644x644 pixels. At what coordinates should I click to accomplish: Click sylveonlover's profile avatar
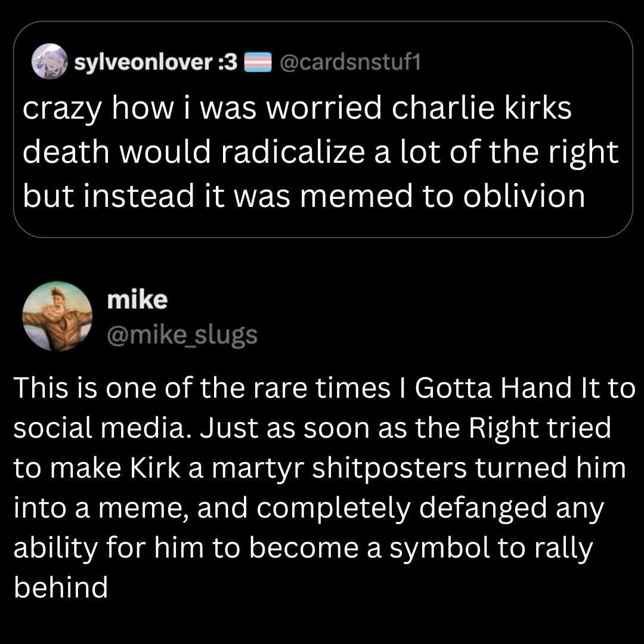pos(50,61)
